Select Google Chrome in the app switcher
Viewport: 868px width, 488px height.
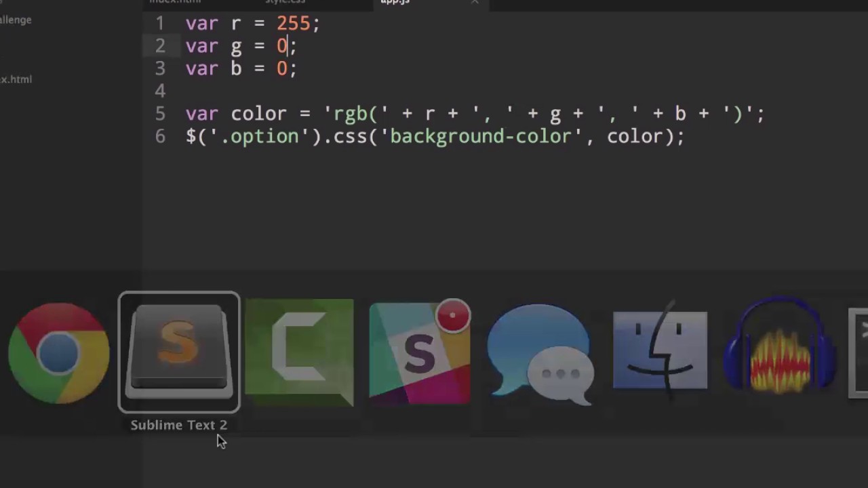click(58, 353)
